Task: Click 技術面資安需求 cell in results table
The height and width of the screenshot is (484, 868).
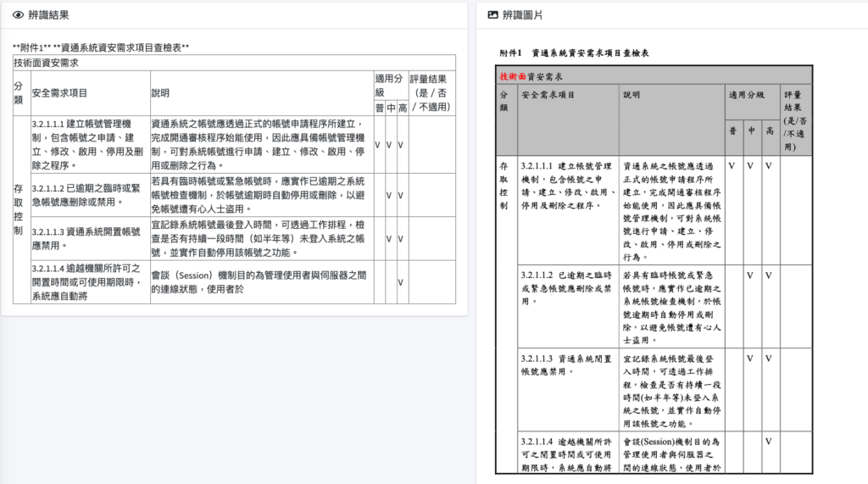Action: pos(234,63)
